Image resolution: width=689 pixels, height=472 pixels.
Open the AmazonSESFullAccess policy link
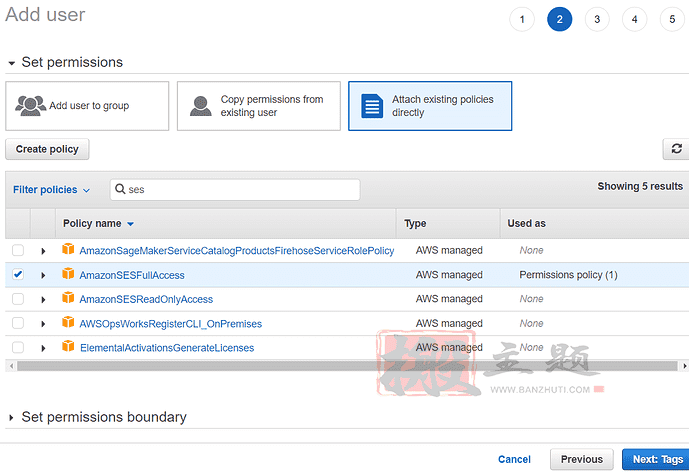[132, 275]
